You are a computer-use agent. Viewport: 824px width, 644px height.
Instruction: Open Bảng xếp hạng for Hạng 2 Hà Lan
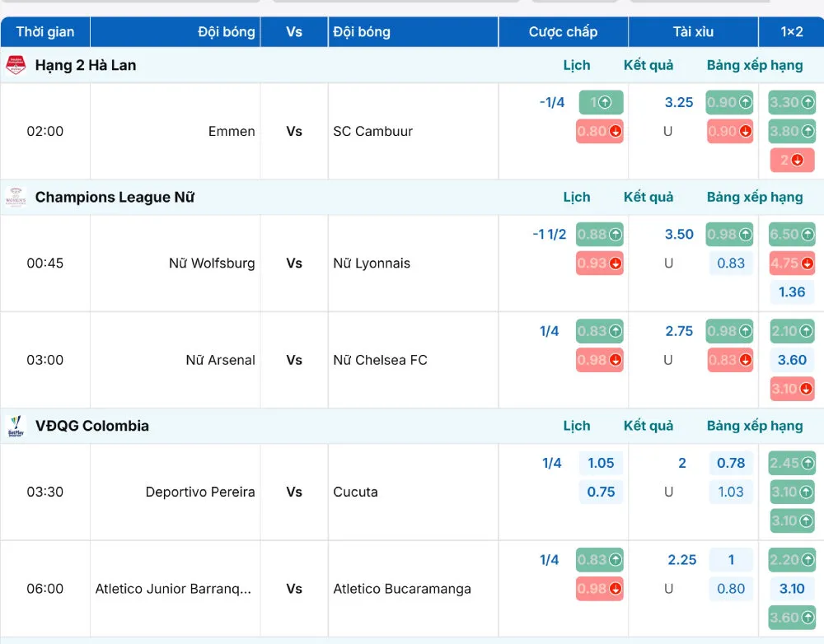pyautogui.click(x=755, y=65)
